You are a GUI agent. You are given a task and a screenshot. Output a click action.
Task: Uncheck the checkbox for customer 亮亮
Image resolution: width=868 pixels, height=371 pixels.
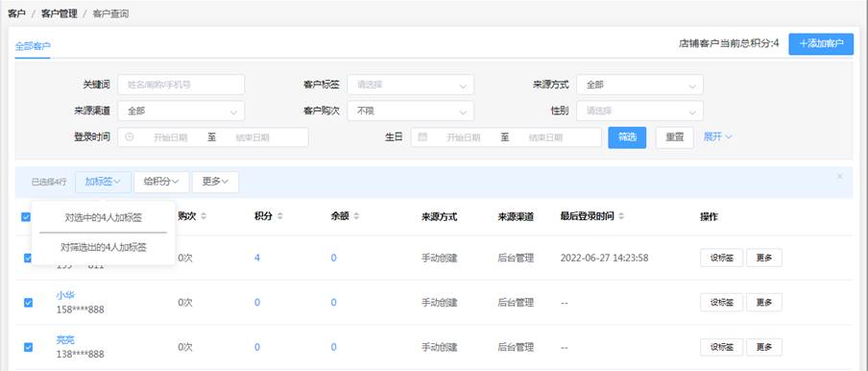(28, 347)
